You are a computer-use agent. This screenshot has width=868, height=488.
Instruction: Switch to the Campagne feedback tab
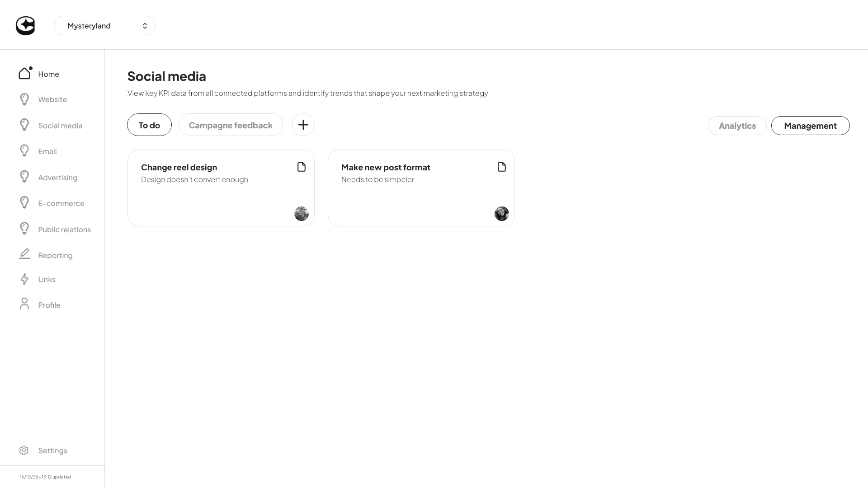[231, 125]
